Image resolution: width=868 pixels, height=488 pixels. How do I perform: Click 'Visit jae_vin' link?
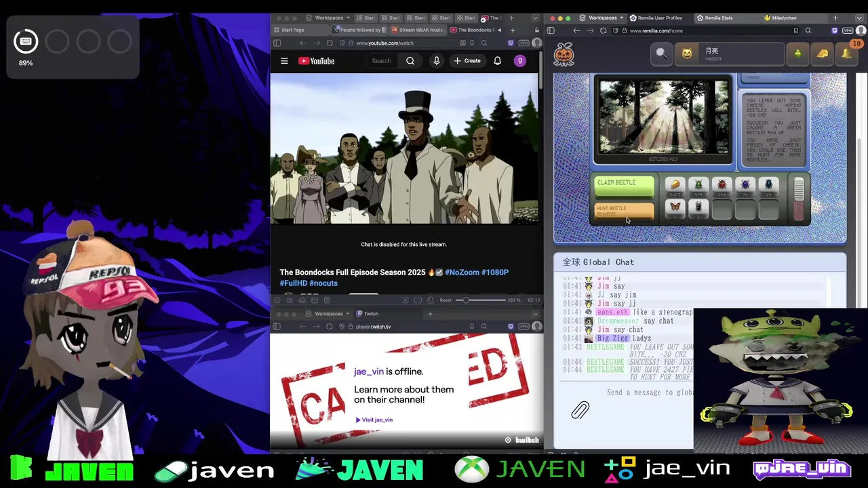pyautogui.click(x=374, y=420)
